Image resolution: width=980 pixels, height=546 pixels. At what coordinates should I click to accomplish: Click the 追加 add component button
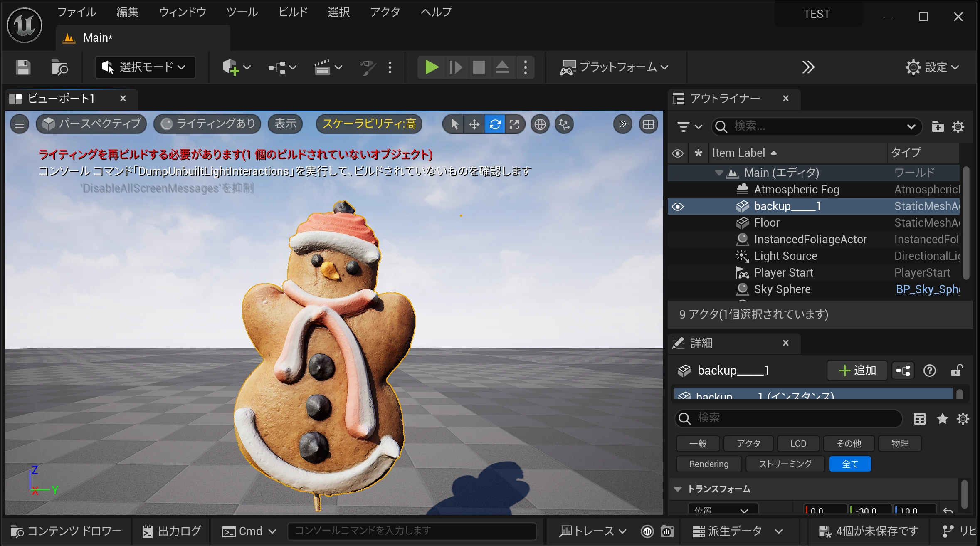click(x=857, y=371)
